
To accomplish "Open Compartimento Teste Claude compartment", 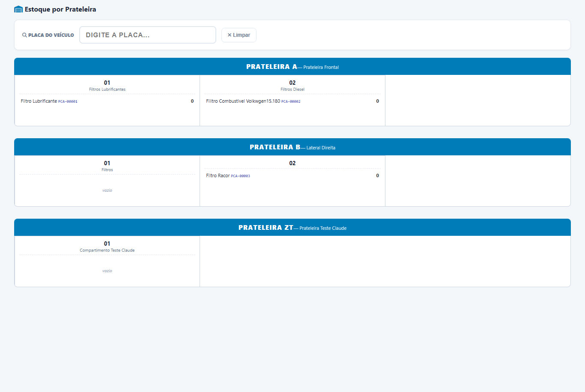I will pyautogui.click(x=107, y=246).
